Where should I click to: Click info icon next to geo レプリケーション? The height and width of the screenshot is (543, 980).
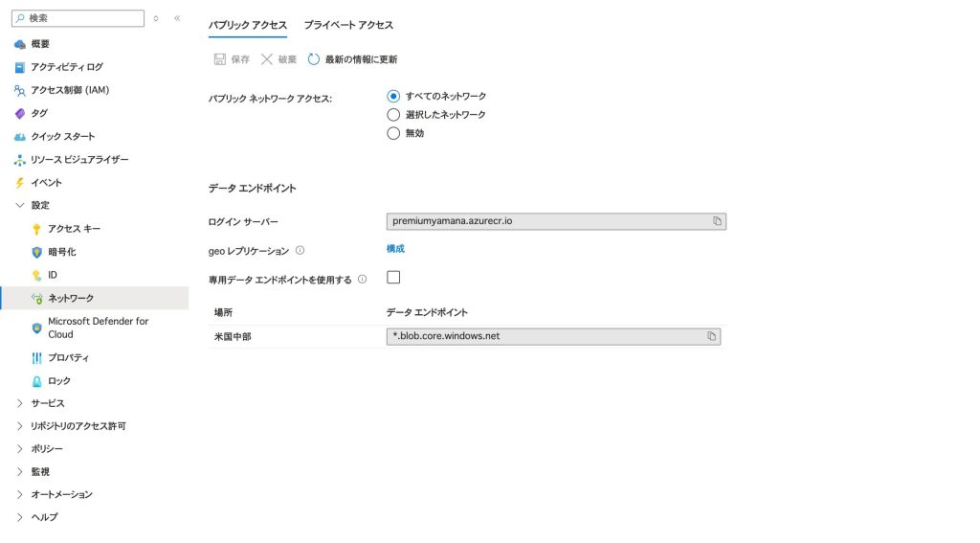tap(300, 250)
